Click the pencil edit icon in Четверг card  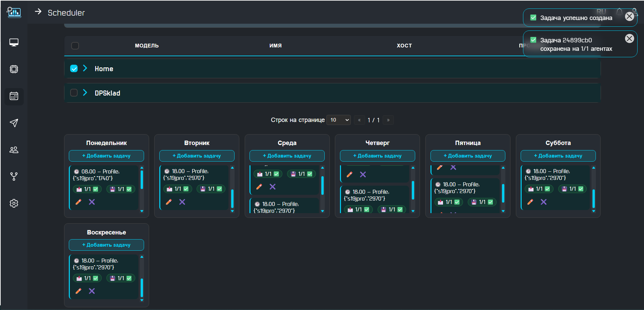[349, 174]
